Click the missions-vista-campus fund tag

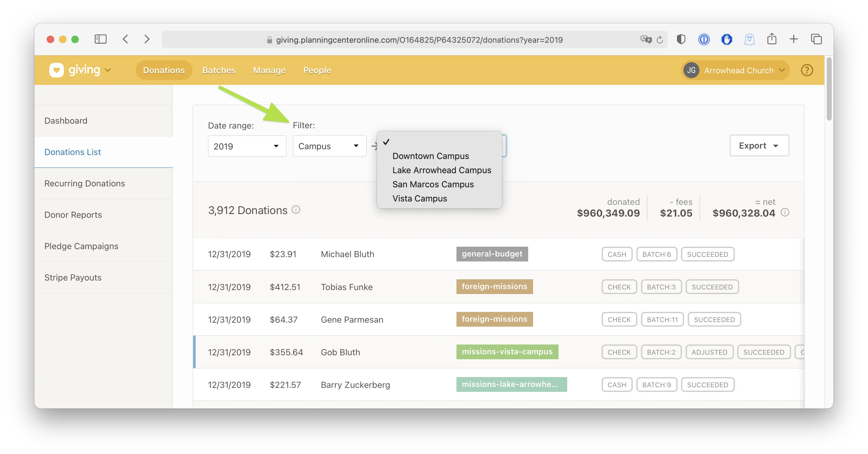click(507, 352)
